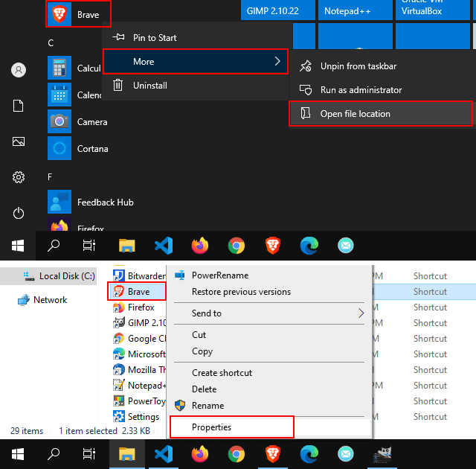Viewport: 476px width, 469px height.
Task: Open the Calendar app icon in Start menu
Action: [59, 95]
